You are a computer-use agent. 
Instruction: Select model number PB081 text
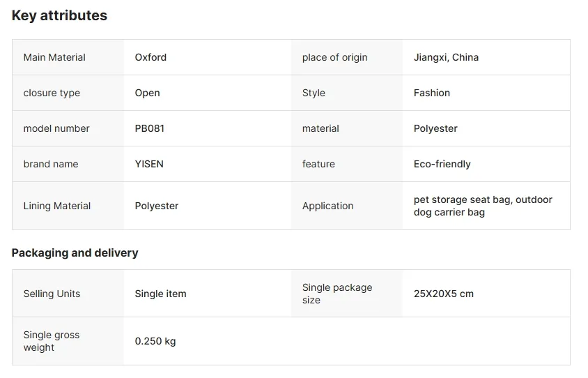(149, 128)
